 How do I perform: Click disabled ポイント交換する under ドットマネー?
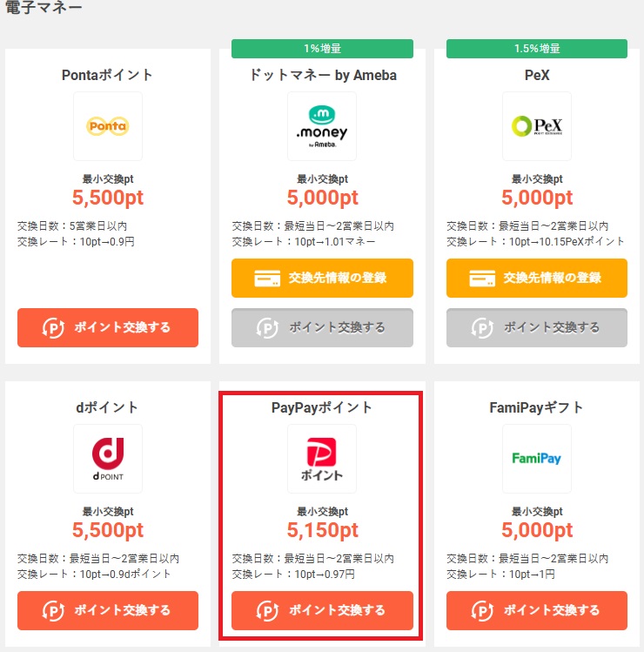pos(322,327)
